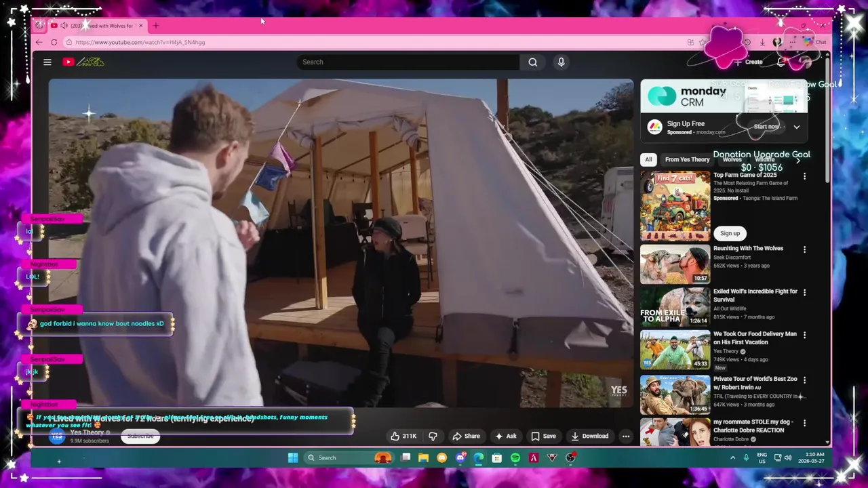Go to the YouTube home logo
Image resolution: width=868 pixels, height=488 pixels.
pos(83,62)
